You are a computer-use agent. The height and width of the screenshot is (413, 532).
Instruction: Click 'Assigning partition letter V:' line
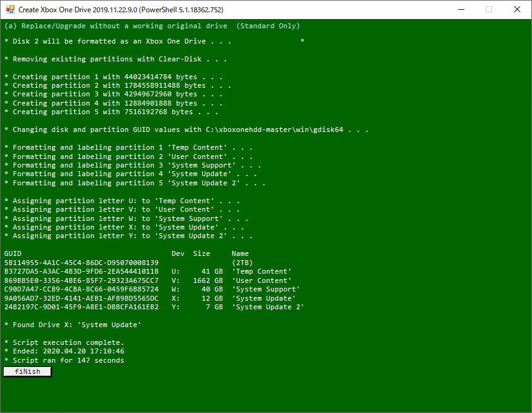coord(122,210)
